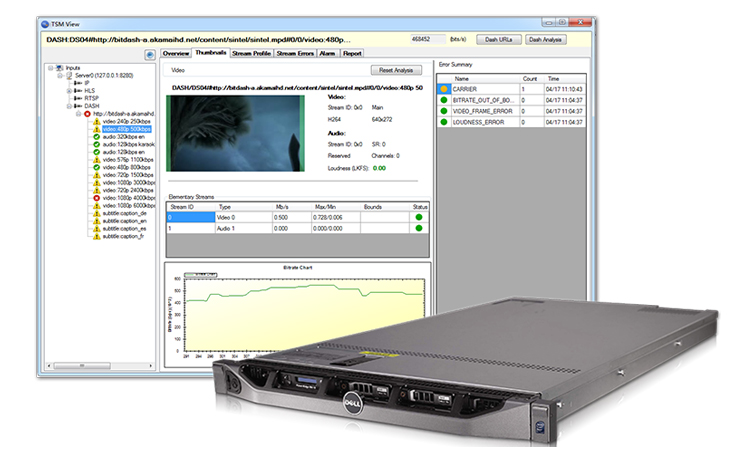Open the Stream Errors tab

294,53
